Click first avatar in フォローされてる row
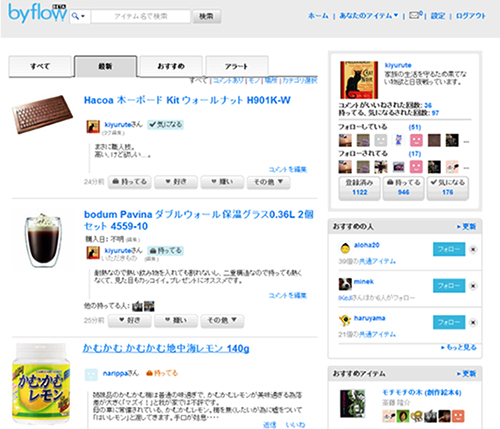This screenshot has height=429, width=500. pyautogui.click(x=345, y=167)
